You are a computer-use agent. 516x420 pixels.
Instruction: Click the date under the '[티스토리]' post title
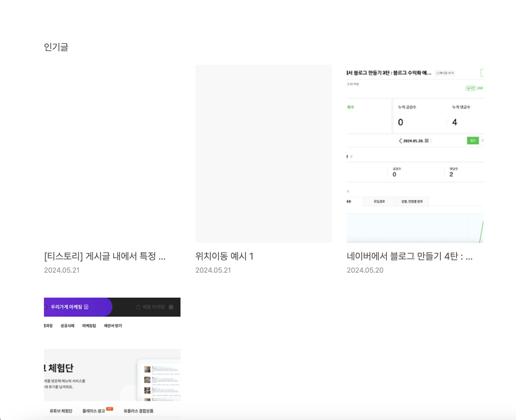tap(62, 270)
